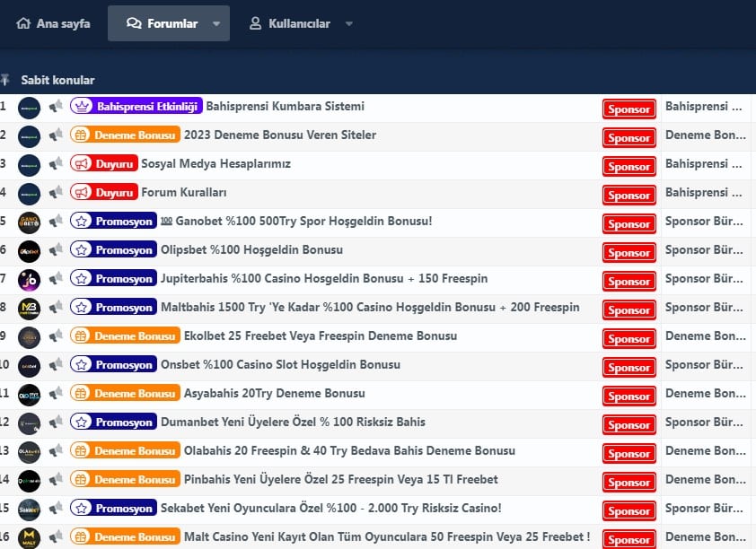The image size is (756, 549).
Task: Open Olabahis 20 Freespin thread
Action: (x=349, y=450)
